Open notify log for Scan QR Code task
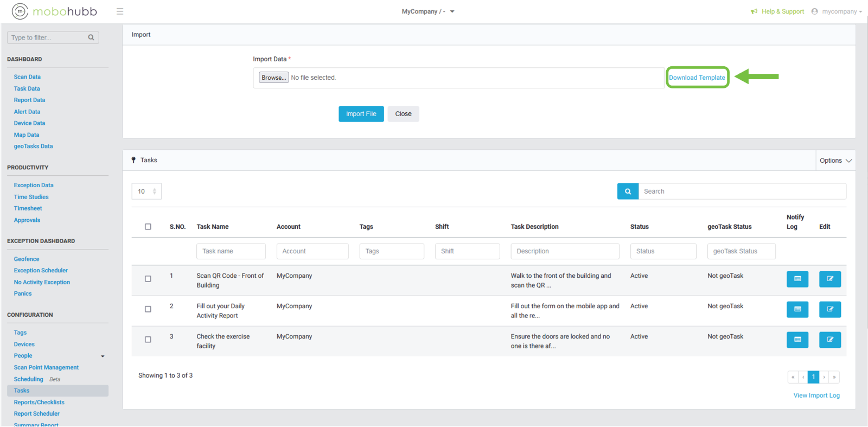 click(x=797, y=279)
